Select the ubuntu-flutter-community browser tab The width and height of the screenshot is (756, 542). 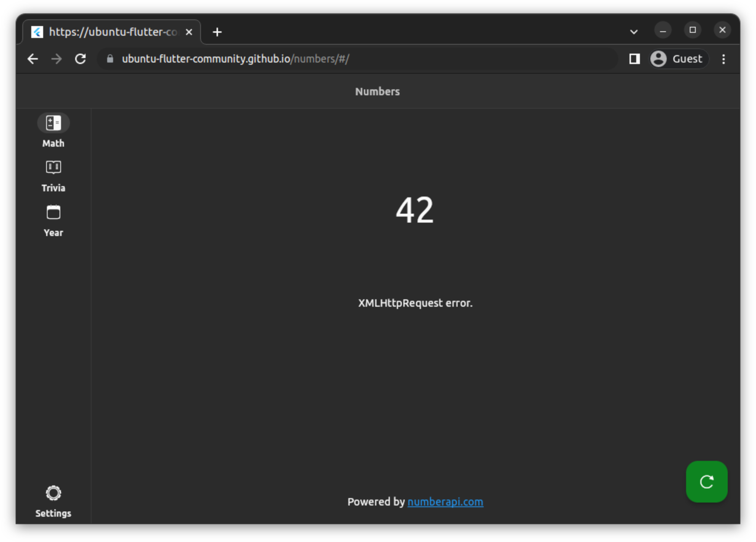point(112,32)
